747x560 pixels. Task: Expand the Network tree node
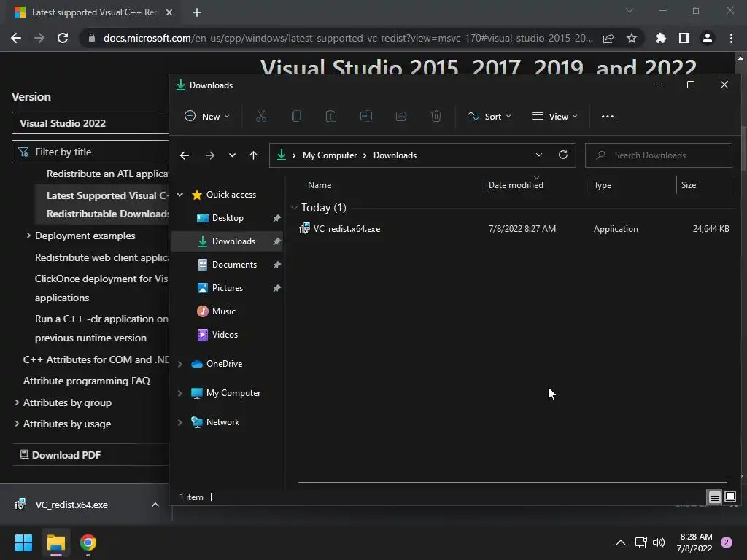(180, 422)
